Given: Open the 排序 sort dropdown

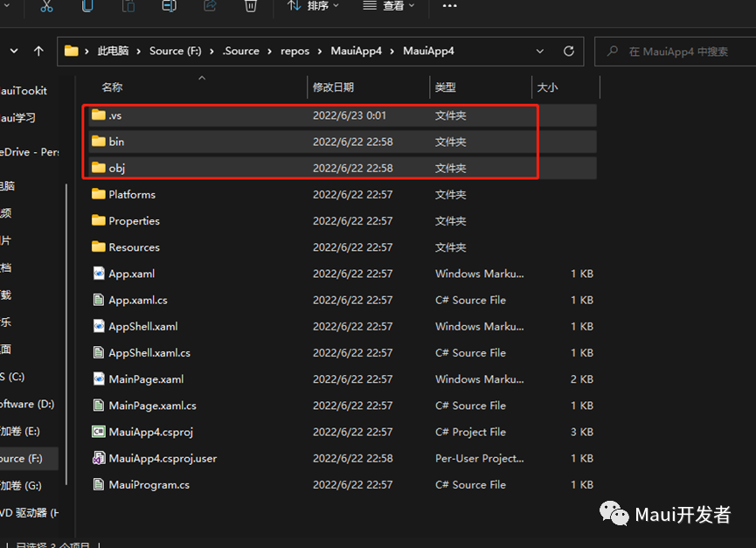Looking at the screenshot, I should point(313,6).
